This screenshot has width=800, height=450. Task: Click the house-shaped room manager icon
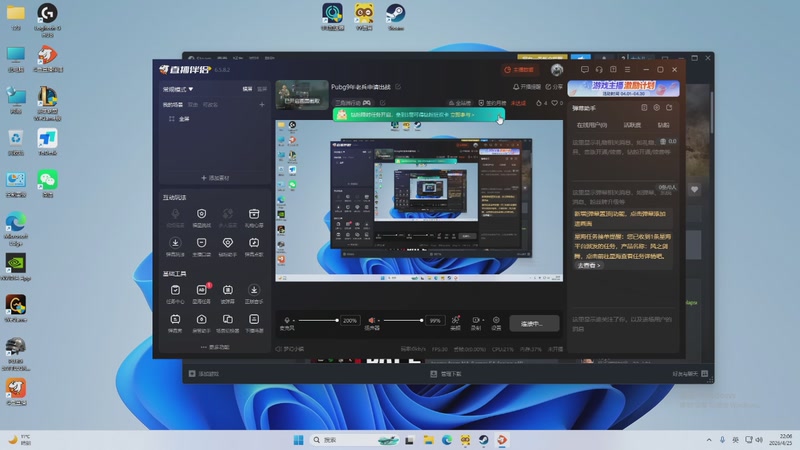[x=202, y=319]
